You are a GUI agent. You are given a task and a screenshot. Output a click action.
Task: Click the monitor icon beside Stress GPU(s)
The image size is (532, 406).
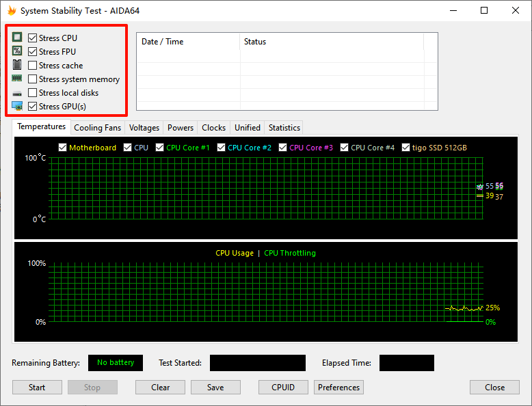(17, 106)
